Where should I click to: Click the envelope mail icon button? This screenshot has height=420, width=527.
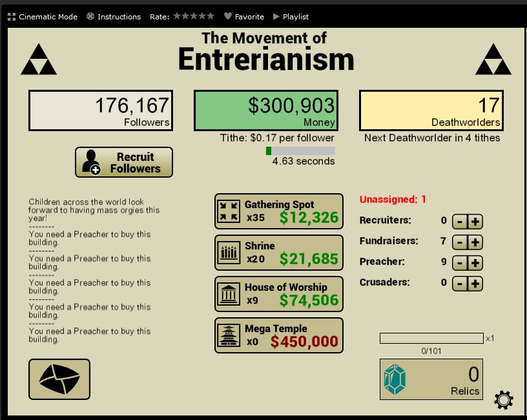point(59,379)
